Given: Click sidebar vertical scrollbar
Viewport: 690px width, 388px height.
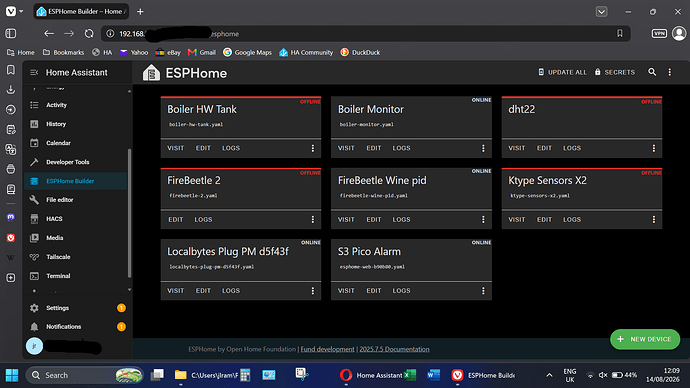Looking at the screenshot, I should pyautogui.click(x=129, y=213).
